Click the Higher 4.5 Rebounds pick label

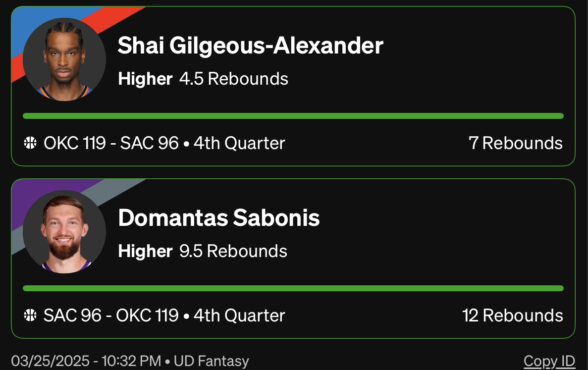coord(203,79)
